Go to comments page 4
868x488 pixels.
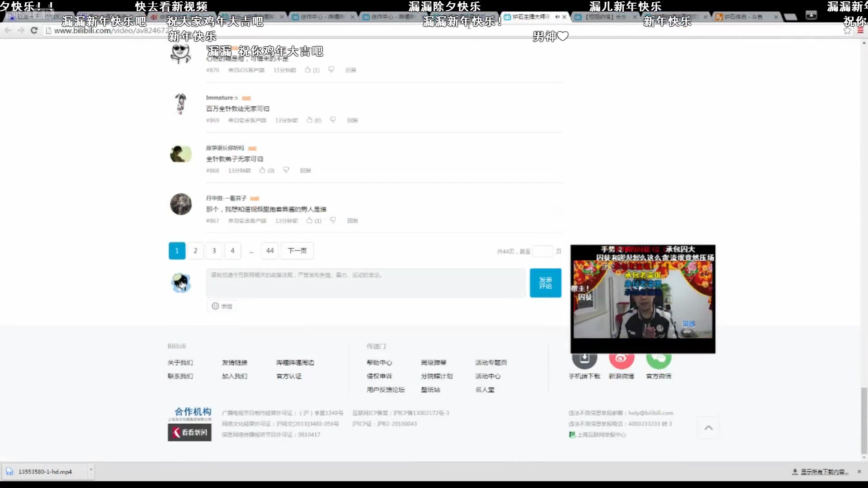click(232, 251)
